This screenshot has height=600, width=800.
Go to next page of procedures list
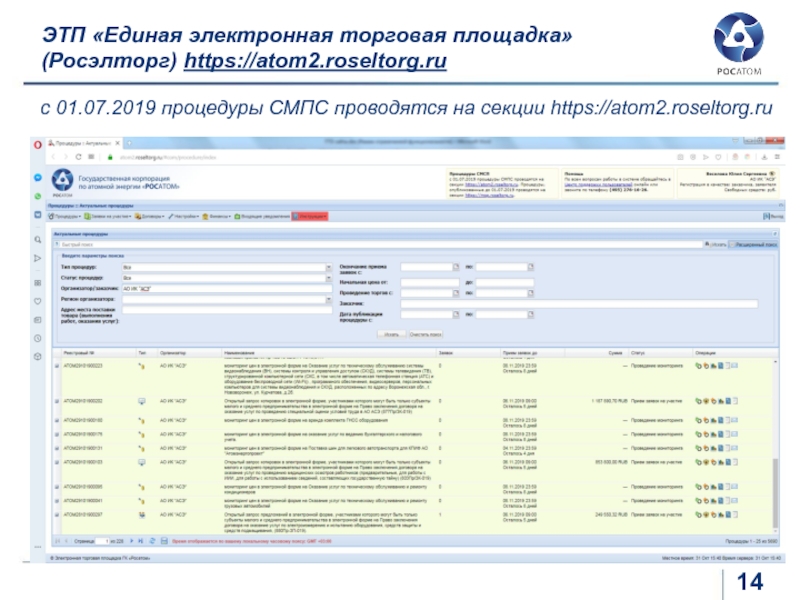132,541
